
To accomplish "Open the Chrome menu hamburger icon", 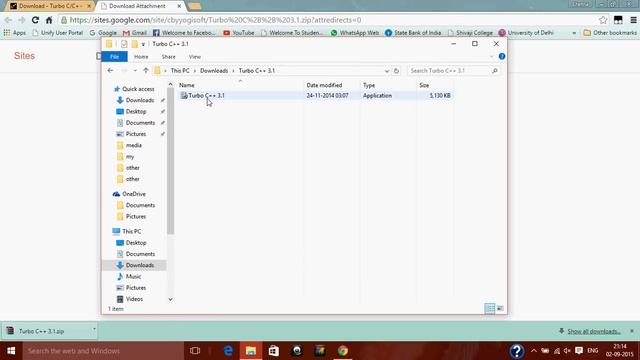I will [x=633, y=20].
